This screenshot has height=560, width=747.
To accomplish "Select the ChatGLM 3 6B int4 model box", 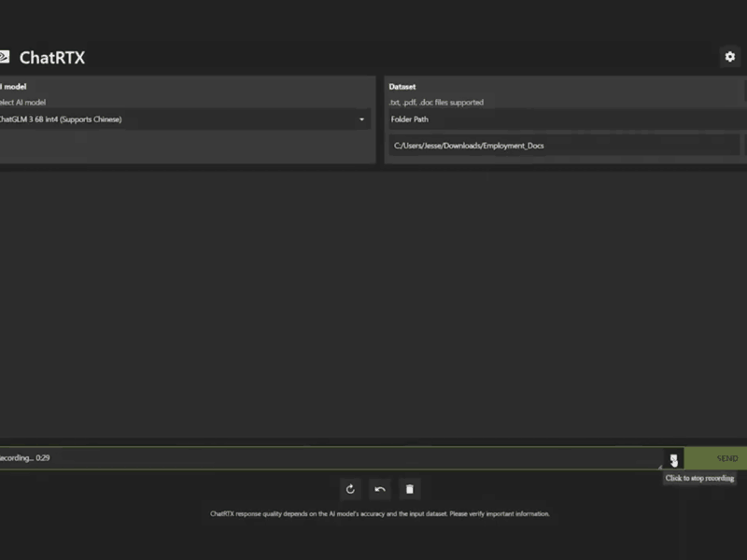I will pyautogui.click(x=185, y=119).
